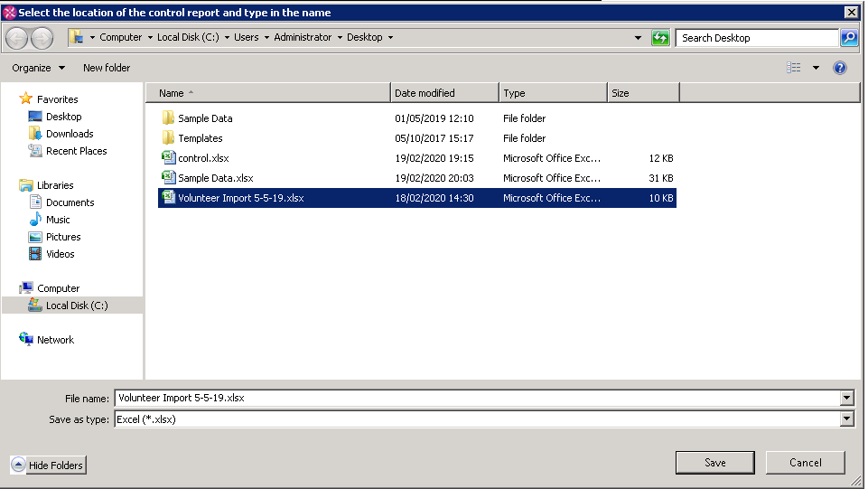
Task: Select the Downloads favorite link
Action: coord(70,134)
